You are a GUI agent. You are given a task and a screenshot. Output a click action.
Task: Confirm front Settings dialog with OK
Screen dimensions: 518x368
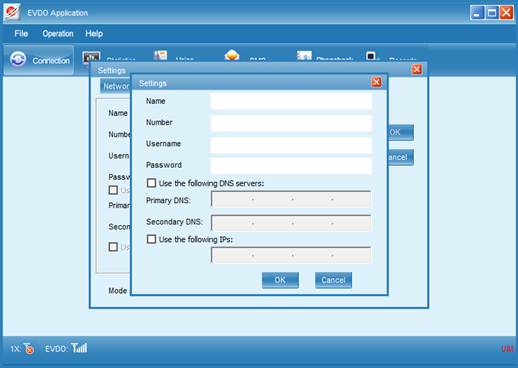280,280
